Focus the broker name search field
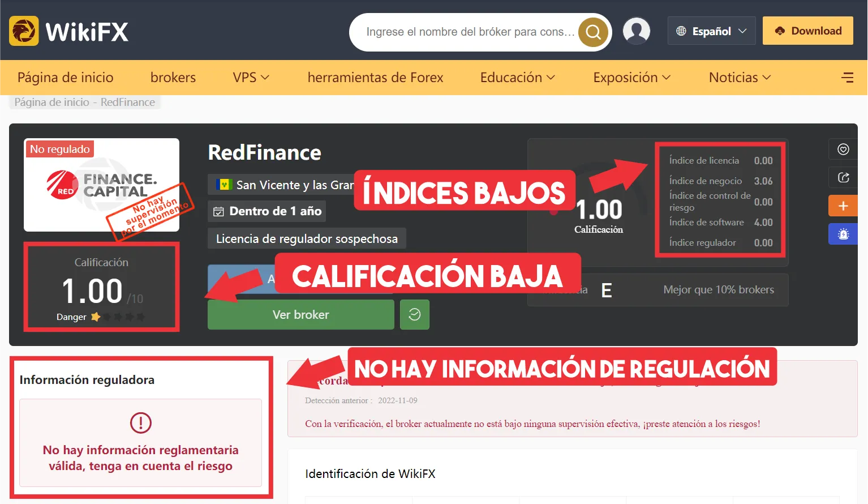Viewport: 868px width, 504px height. tap(470, 32)
